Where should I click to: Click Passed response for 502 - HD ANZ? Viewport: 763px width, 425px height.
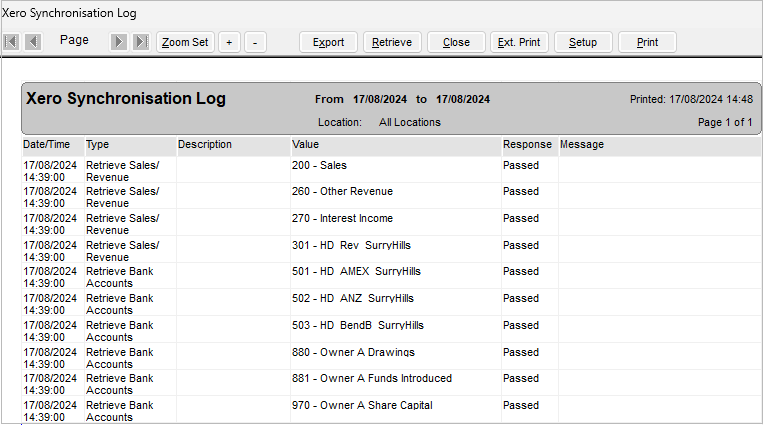(x=521, y=298)
